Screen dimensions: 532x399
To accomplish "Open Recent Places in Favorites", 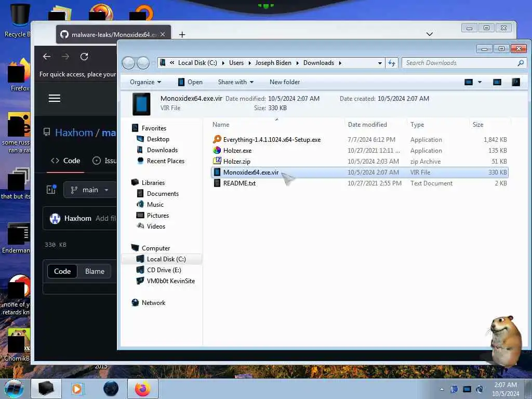I will point(166,161).
